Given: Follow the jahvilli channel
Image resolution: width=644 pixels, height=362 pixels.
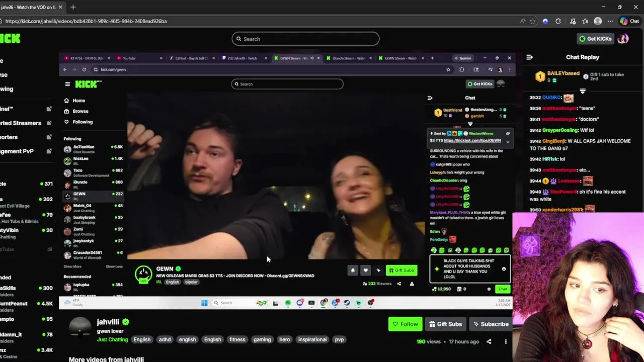Looking at the screenshot, I should pyautogui.click(x=406, y=324).
